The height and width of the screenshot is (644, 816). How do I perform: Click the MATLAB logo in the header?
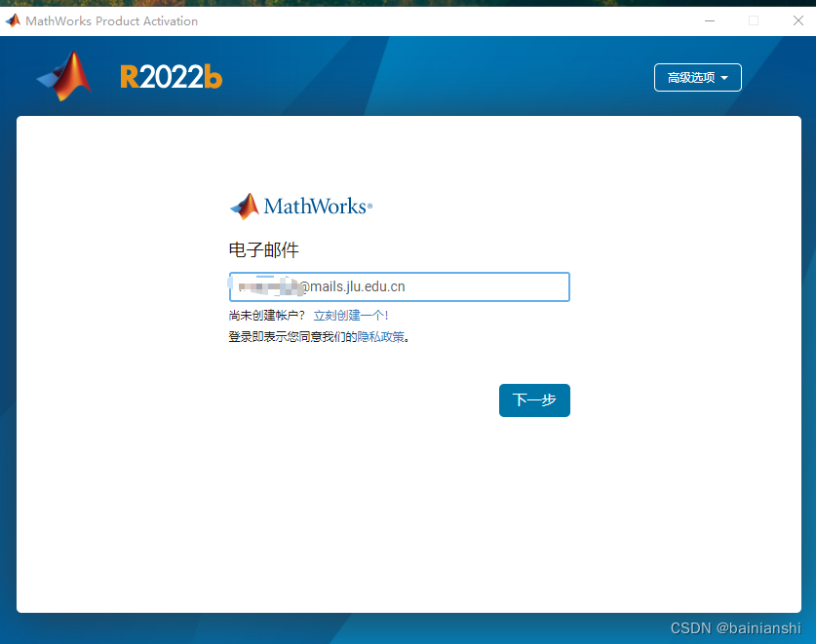tap(64, 76)
